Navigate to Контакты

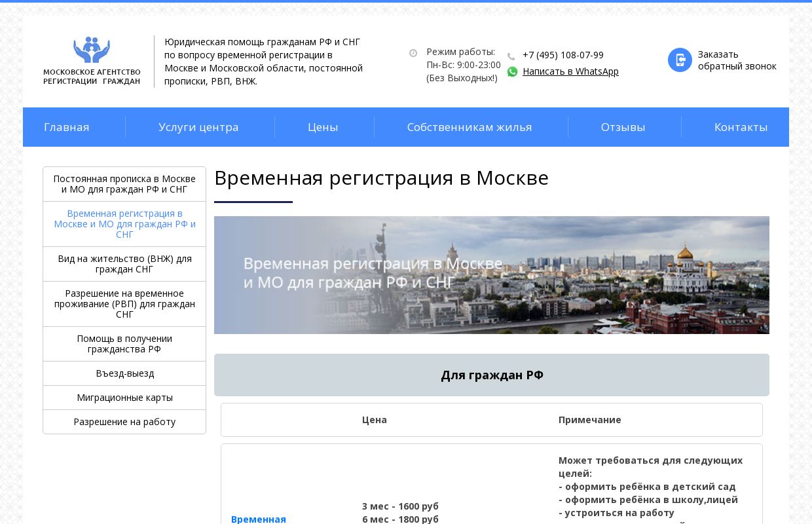pyautogui.click(x=741, y=127)
